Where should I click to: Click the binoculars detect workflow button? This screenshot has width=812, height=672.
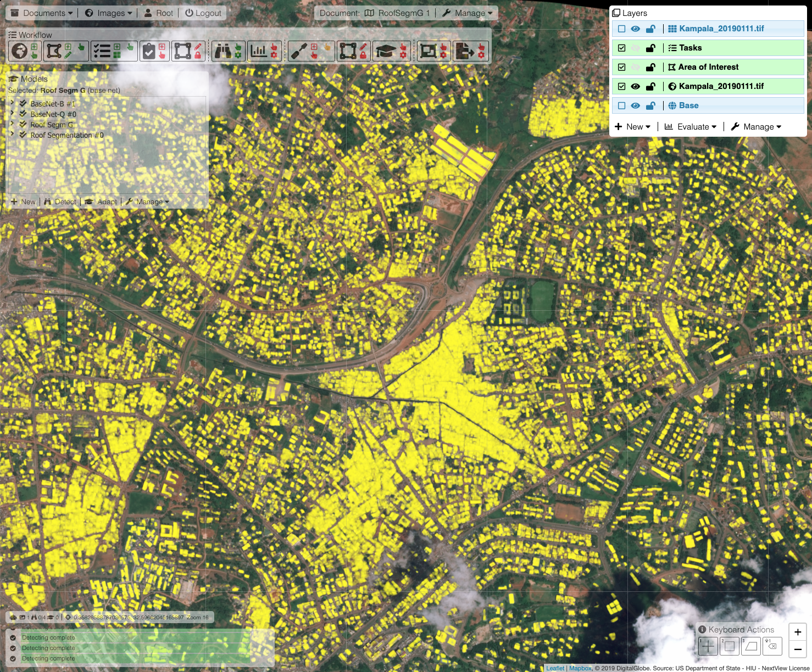[228, 51]
